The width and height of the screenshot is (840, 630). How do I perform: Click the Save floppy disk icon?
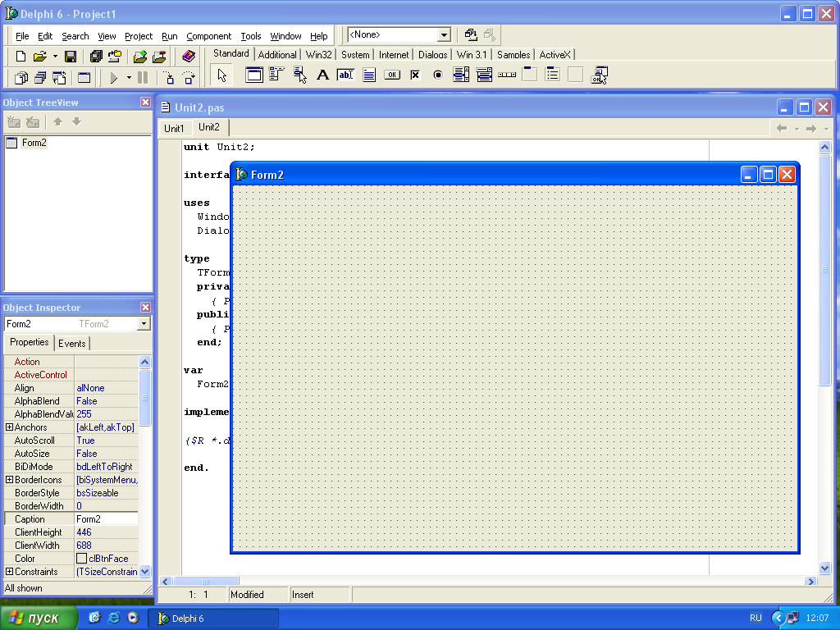pos(71,57)
